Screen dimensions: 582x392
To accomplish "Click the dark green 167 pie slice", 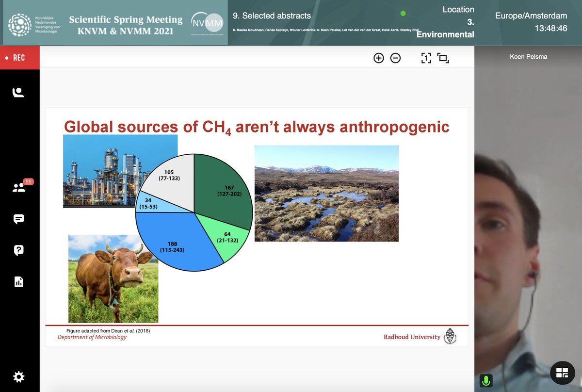I will [x=223, y=192].
